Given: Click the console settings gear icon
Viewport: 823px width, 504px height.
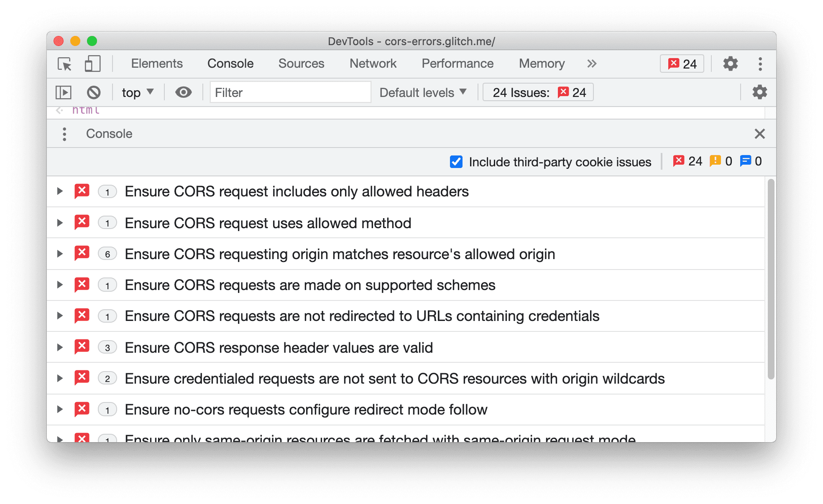Looking at the screenshot, I should (759, 92).
